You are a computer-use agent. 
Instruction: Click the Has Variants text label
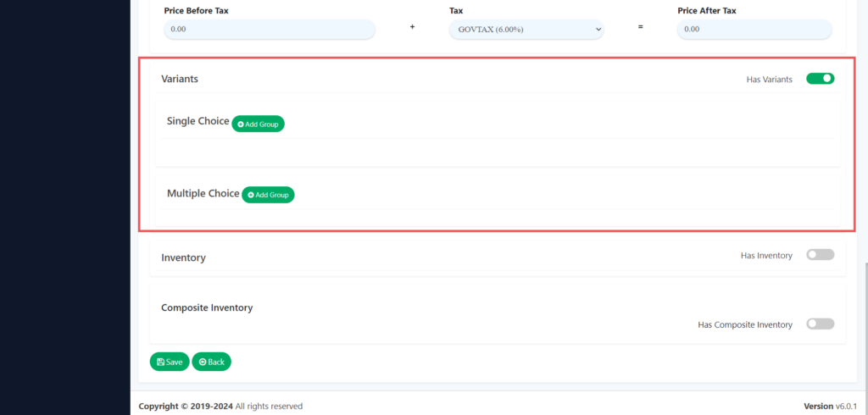point(769,80)
